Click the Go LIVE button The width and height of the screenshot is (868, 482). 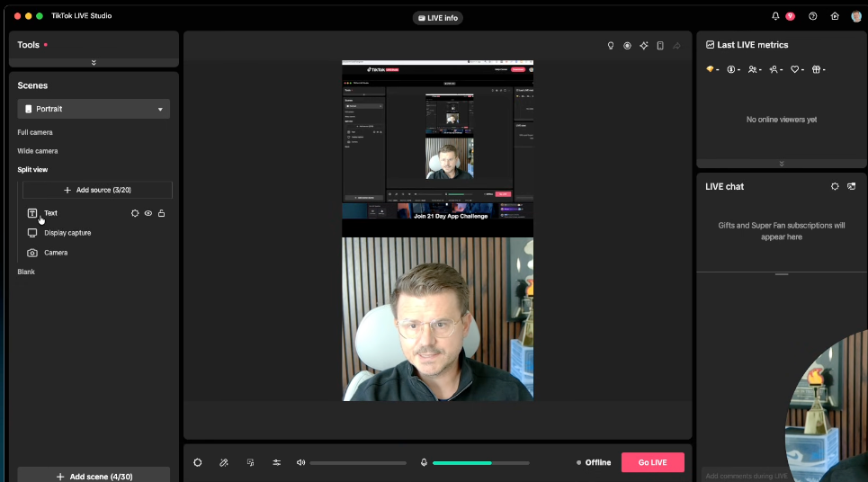(x=653, y=462)
